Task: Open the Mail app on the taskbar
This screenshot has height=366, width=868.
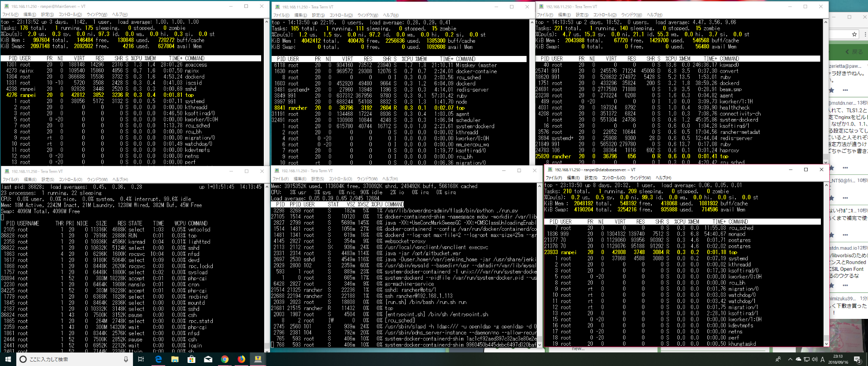Action: point(208,359)
